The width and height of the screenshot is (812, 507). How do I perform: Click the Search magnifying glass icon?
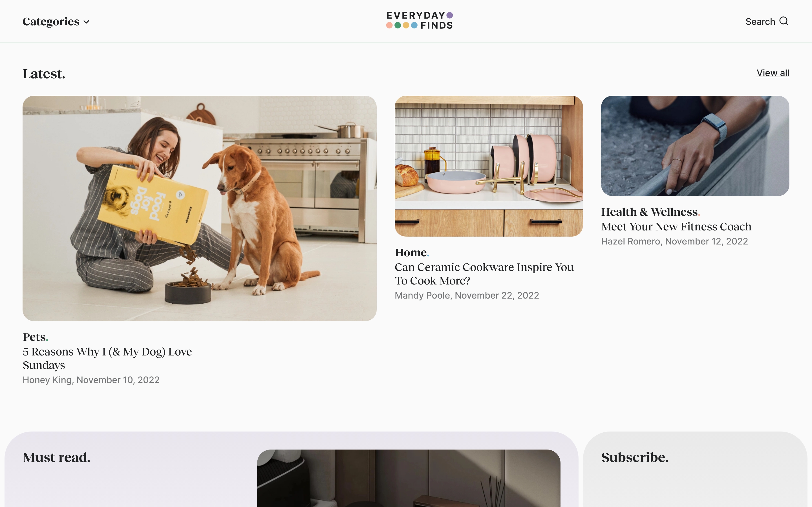click(784, 21)
